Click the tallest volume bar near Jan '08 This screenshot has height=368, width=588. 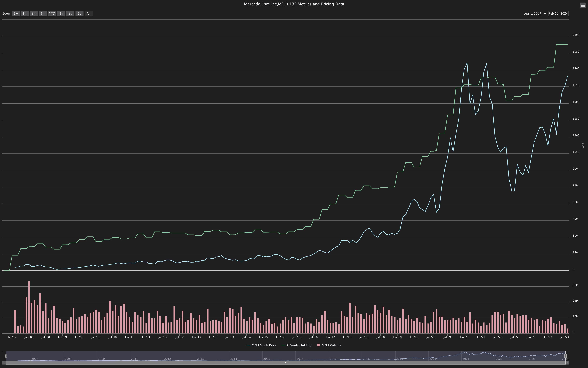click(29, 307)
